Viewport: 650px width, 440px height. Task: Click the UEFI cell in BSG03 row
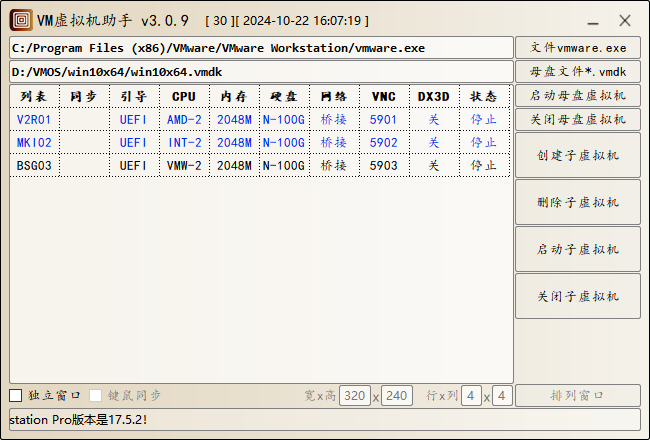pos(134,166)
